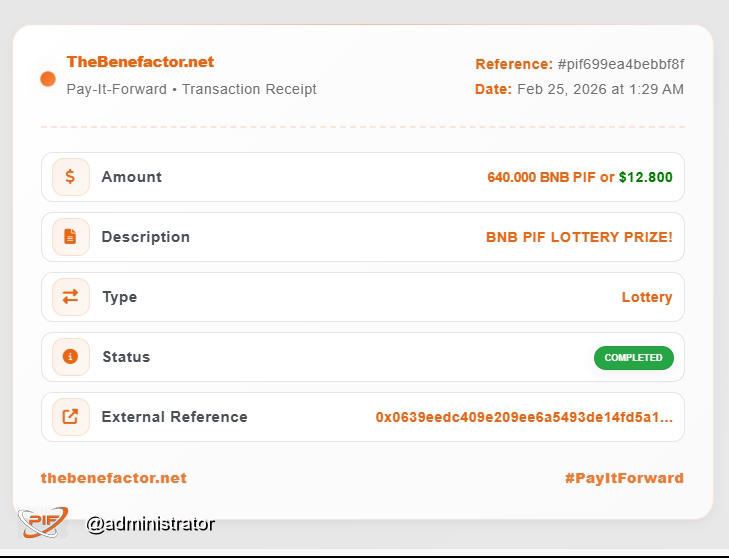Click the swap arrows Type icon
This screenshot has width=729, height=558.
[x=71, y=297]
